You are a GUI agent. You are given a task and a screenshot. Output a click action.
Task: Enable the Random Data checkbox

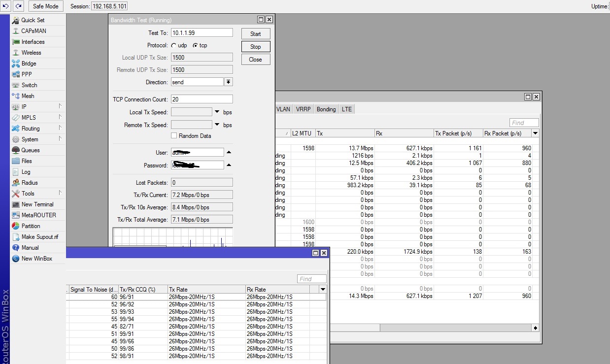174,136
